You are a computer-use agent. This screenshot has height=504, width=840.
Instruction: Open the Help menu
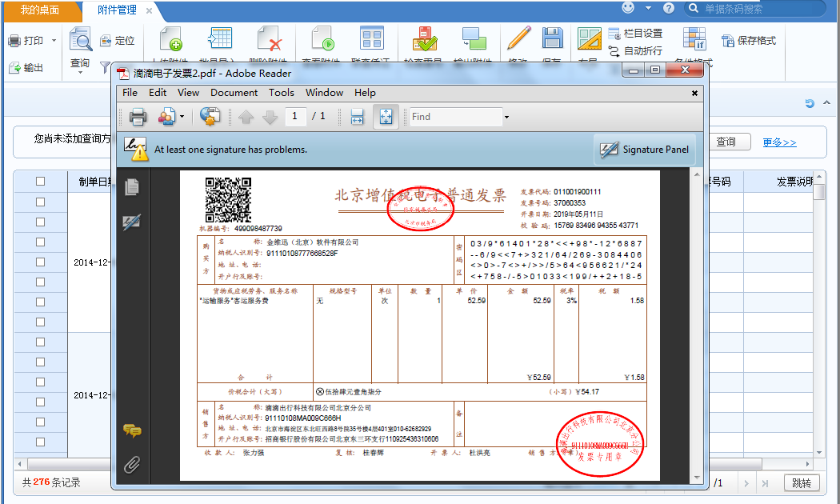click(x=365, y=93)
